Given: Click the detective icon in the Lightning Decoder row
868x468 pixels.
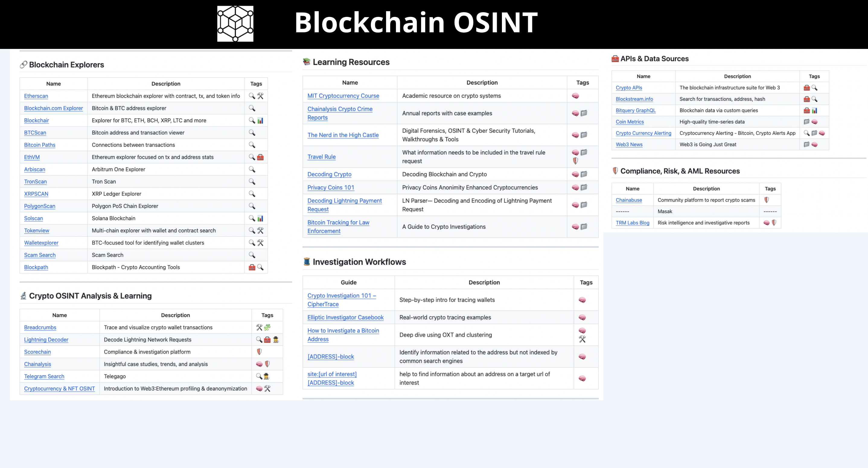Looking at the screenshot, I should 276,340.
